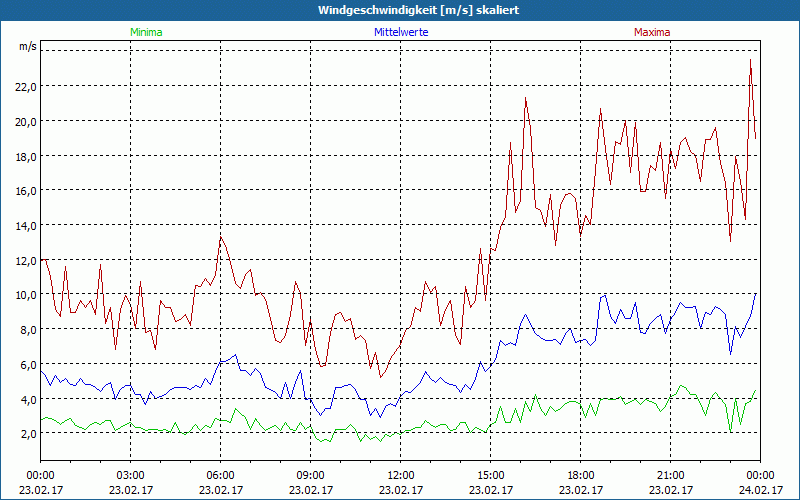Select the 2,0 y-axis tick label
This screenshot has height=500, width=800.
click(x=28, y=434)
